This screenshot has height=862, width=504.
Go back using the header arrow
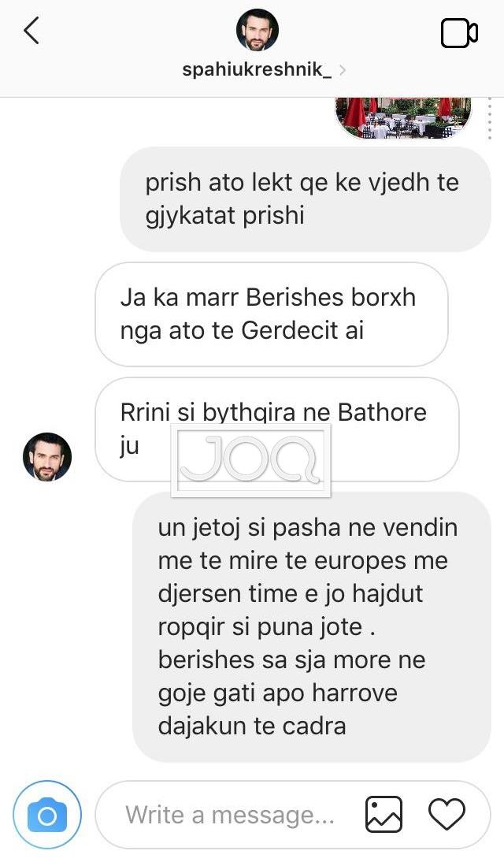click(31, 31)
